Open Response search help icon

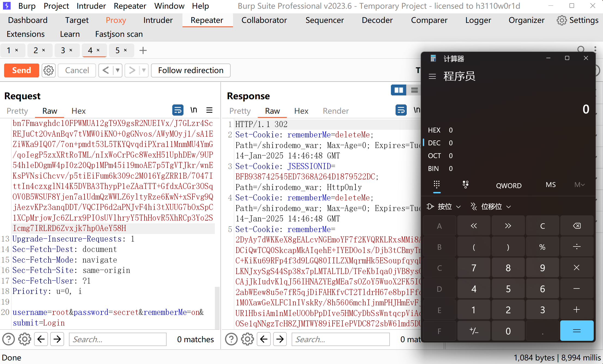point(231,339)
